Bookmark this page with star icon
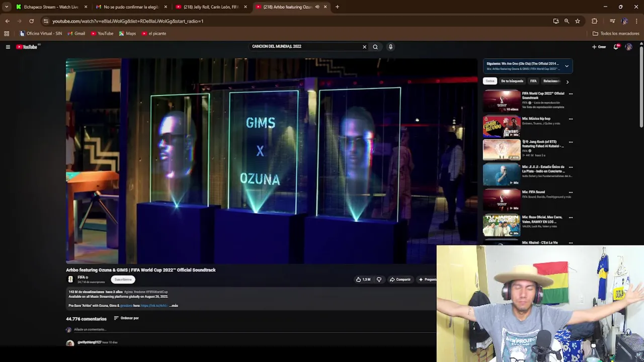This screenshot has height=362, width=644. tap(578, 21)
